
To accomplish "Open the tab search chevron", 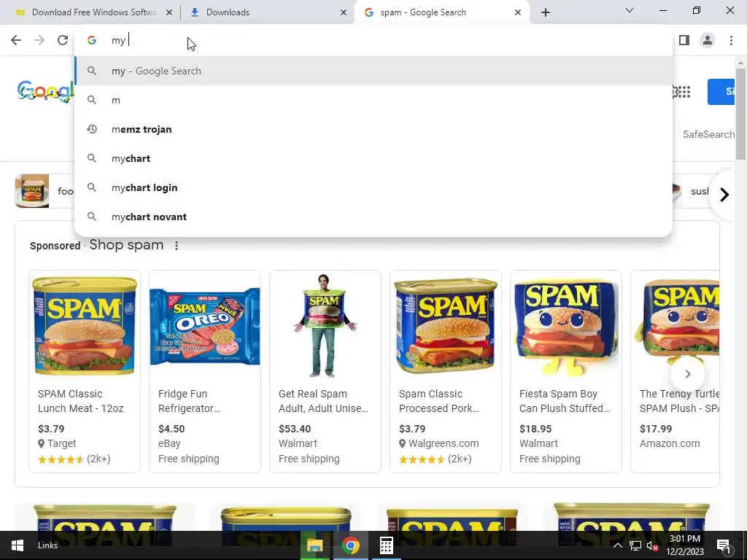I will [x=630, y=10].
